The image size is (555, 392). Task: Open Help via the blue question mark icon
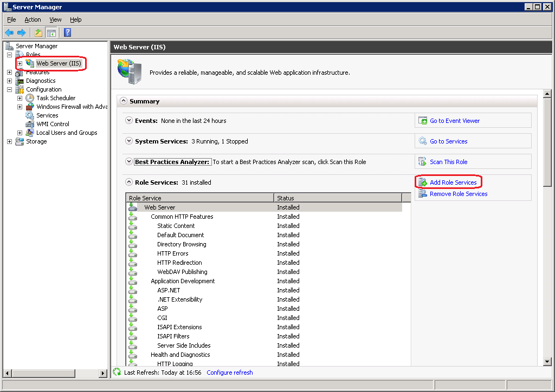tap(67, 32)
